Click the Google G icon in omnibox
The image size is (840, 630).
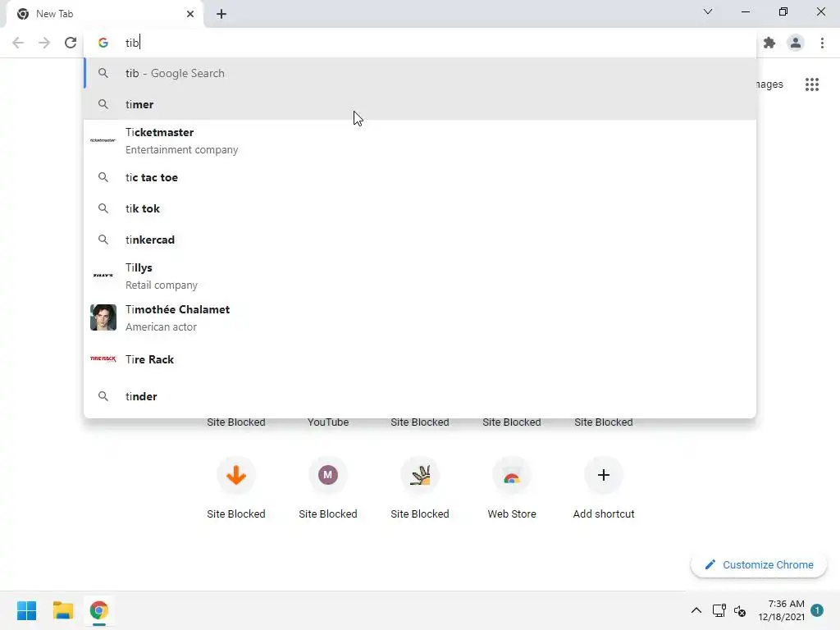tap(103, 43)
